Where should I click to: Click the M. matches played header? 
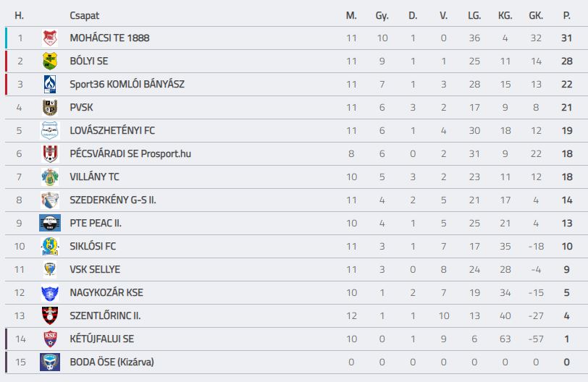(351, 15)
